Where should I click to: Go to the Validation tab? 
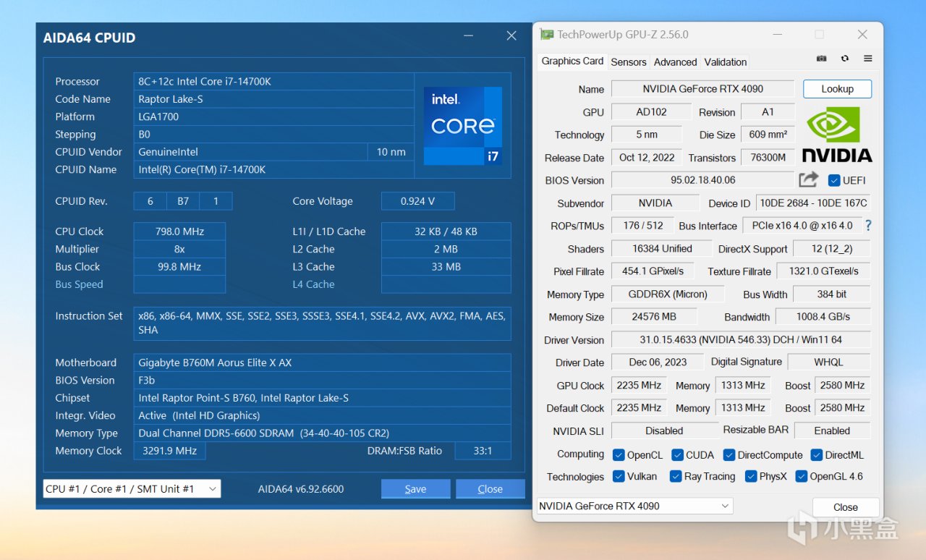click(x=725, y=62)
